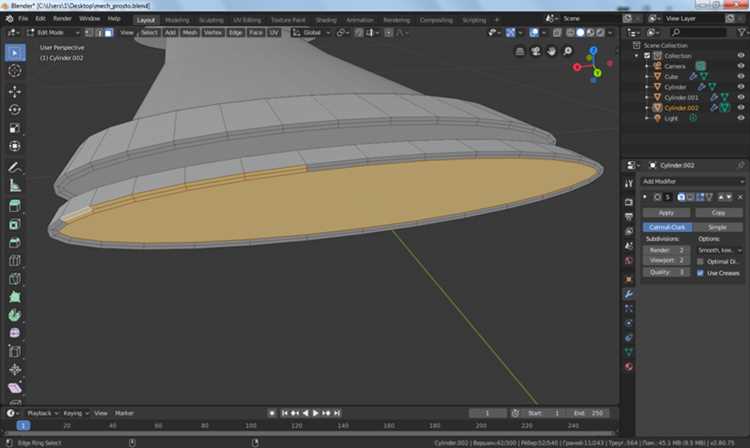The width and height of the screenshot is (750, 448).
Task: Switch to edge select mode
Action: [99, 33]
